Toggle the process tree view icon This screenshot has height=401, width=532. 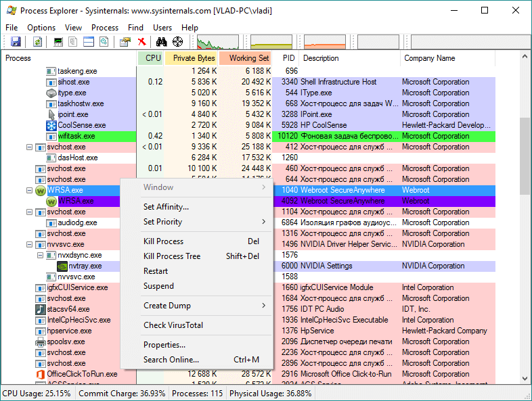pyautogui.click(x=73, y=42)
